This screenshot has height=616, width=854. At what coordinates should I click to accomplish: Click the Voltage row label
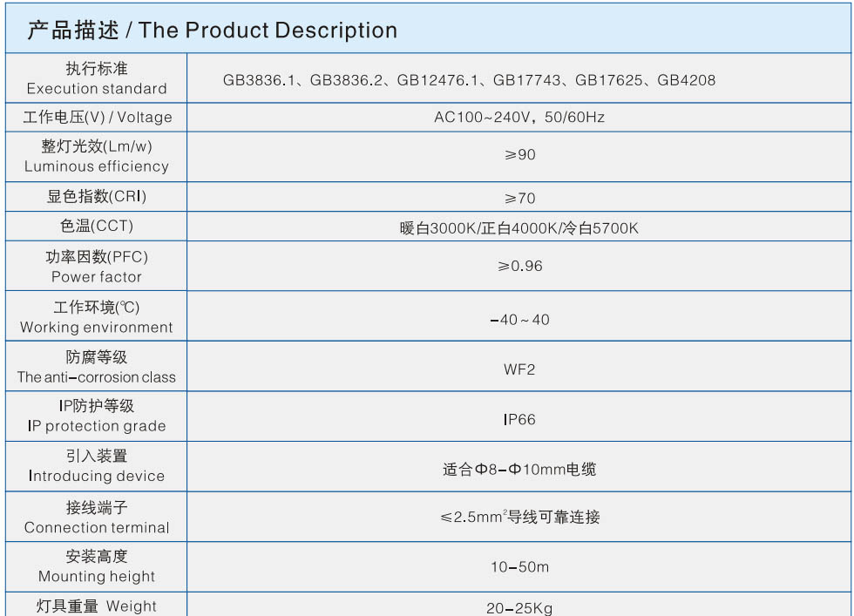(97, 118)
